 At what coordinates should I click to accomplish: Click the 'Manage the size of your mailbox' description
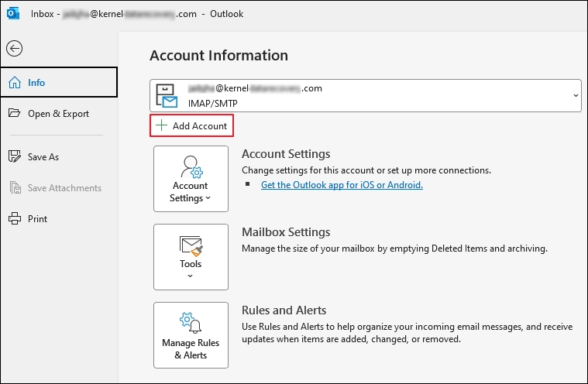[x=394, y=249]
